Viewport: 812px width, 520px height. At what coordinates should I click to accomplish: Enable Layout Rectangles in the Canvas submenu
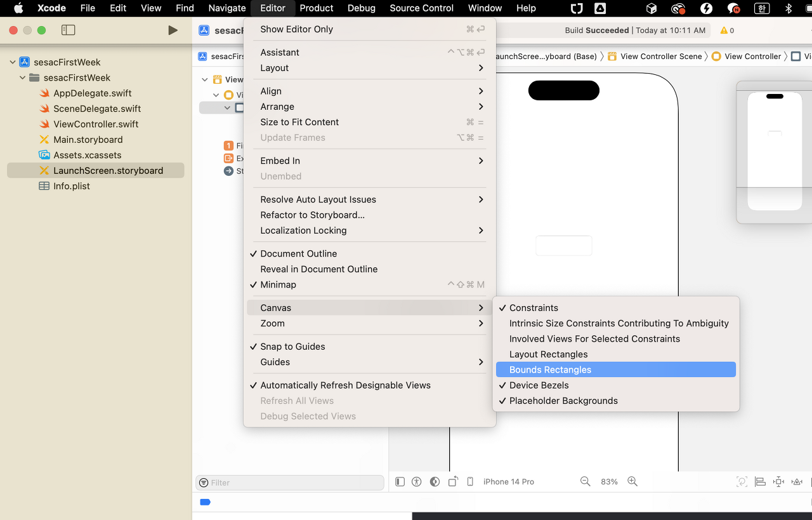pos(617,354)
